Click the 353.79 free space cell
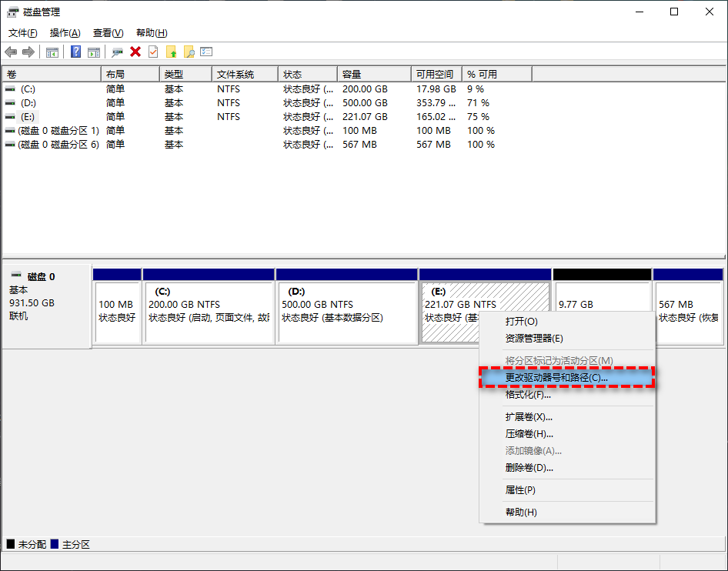Image resolution: width=728 pixels, height=571 pixels. click(436, 102)
